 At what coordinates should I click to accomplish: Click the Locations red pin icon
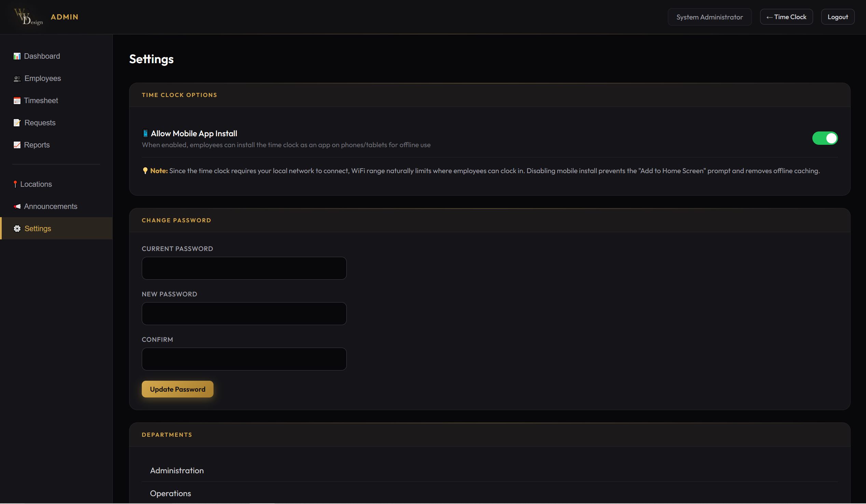pyautogui.click(x=15, y=184)
